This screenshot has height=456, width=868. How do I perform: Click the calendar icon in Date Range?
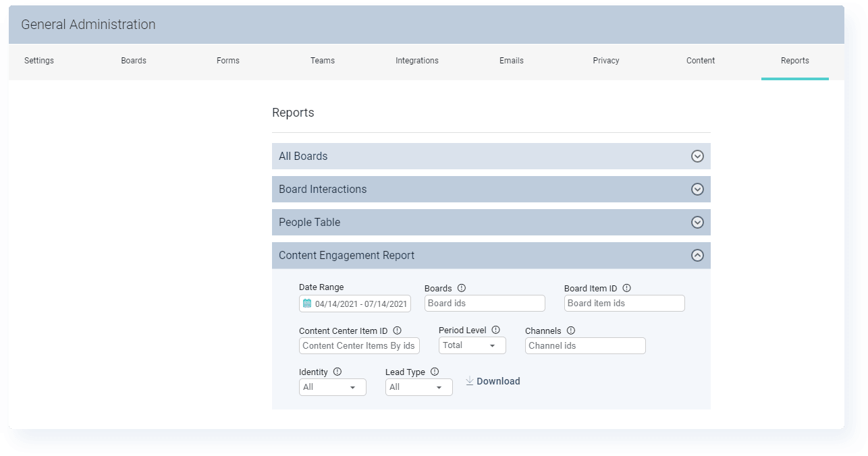(x=307, y=304)
